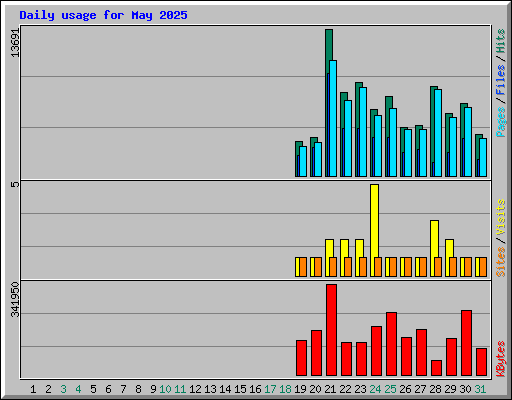This screenshot has width=512, height=400.
Task: Select the shortest red KBytes bar for day 28
Action: (x=436, y=368)
